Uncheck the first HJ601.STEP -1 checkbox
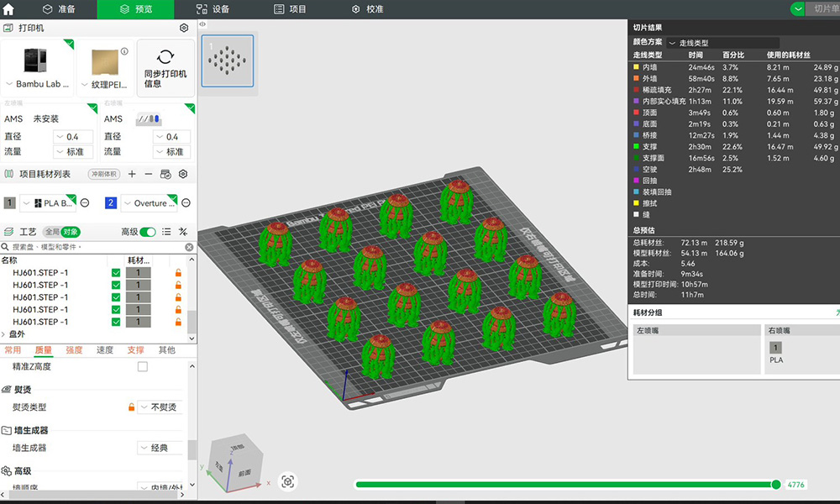This screenshot has height=504, width=840. [116, 273]
